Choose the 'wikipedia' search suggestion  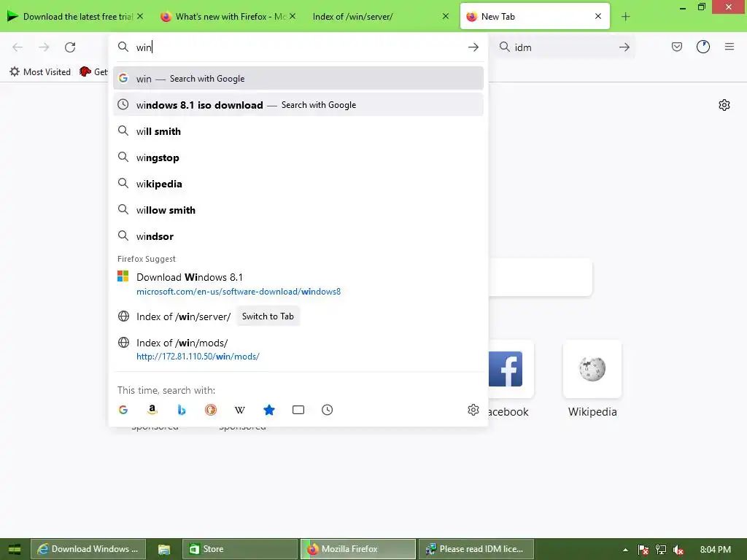pos(298,184)
